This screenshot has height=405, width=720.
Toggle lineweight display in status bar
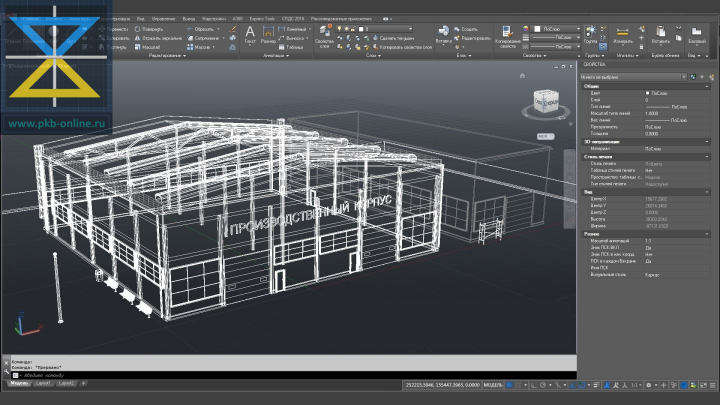coord(596,385)
